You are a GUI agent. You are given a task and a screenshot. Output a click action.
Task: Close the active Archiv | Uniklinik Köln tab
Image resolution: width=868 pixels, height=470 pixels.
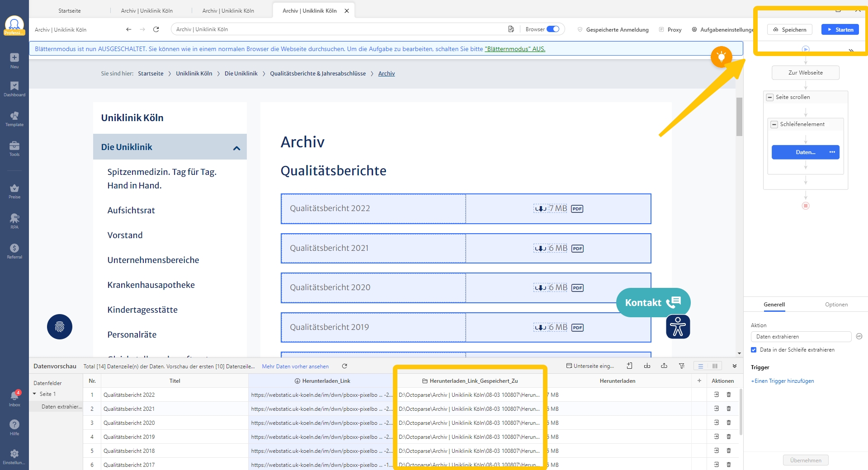click(347, 11)
